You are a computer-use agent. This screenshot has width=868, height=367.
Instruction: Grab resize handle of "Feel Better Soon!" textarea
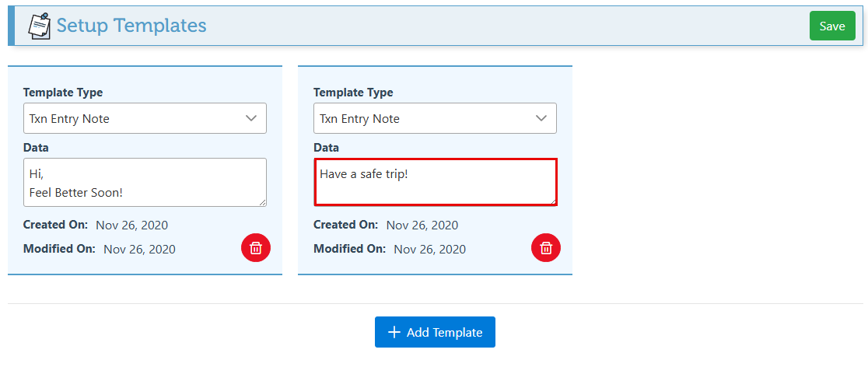[262, 202]
